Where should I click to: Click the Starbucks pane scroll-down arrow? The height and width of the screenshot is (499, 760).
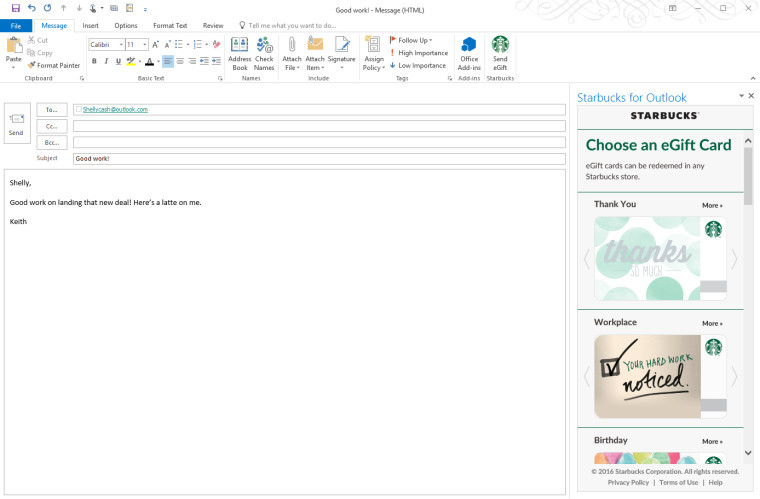(748, 453)
